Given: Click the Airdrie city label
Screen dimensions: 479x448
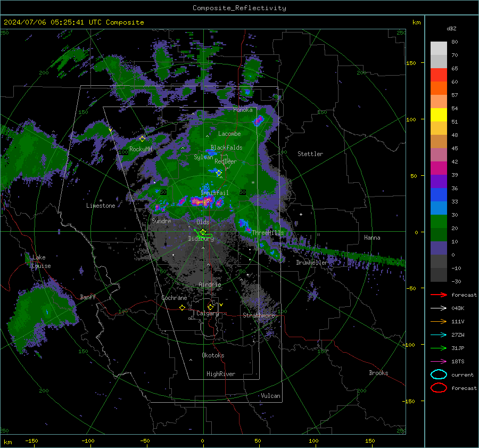Looking at the screenshot, I should 210,284.
